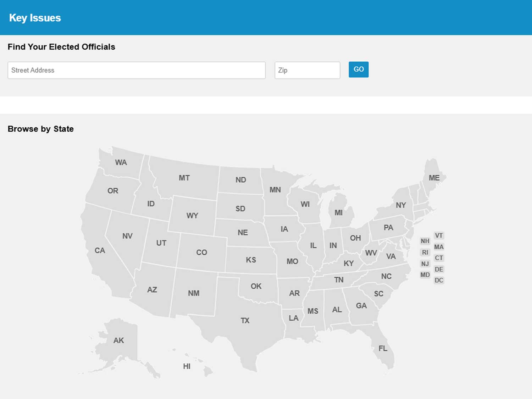
Task: Click the VT state label button
Action: point(439,236)
